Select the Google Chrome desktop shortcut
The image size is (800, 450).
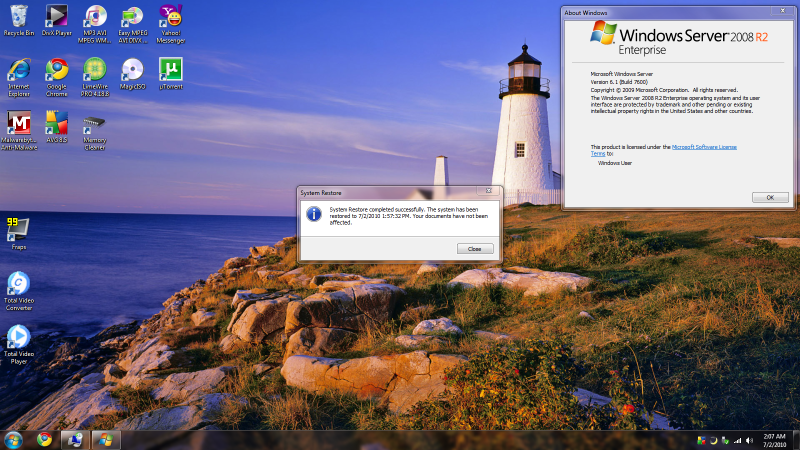(57, 78)
